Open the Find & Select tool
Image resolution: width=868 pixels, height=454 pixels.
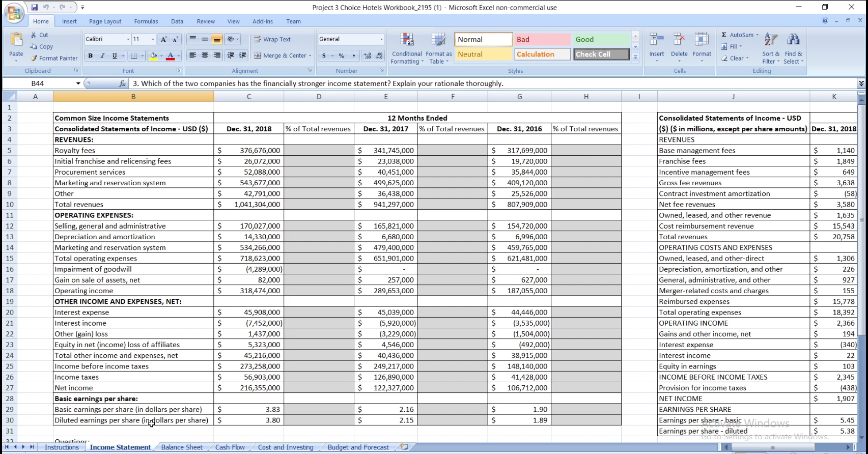pyautogui.click(x=793, y=41)
